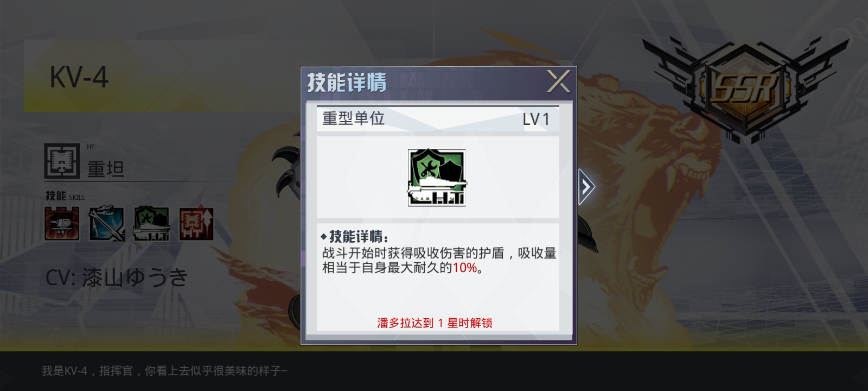Tap the red unlock requirement text 潘多拉达到 1 星时解锁
The height and width of the screenshot is (391, 868).
[435, 323]
